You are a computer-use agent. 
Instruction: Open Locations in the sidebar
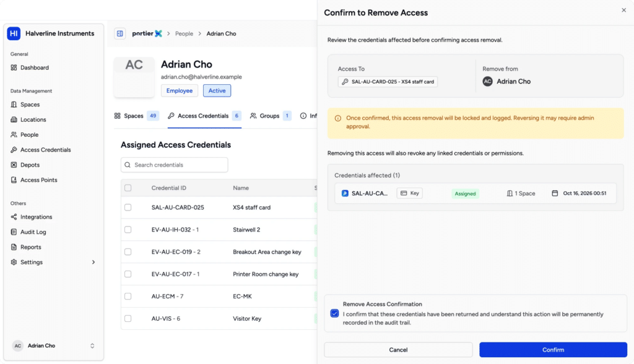28,119
